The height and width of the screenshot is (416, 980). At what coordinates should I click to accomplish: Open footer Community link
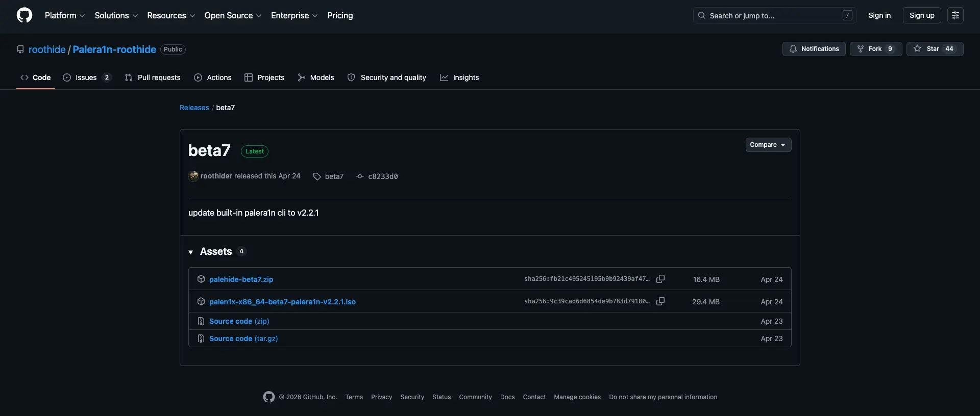click(476, 397)
